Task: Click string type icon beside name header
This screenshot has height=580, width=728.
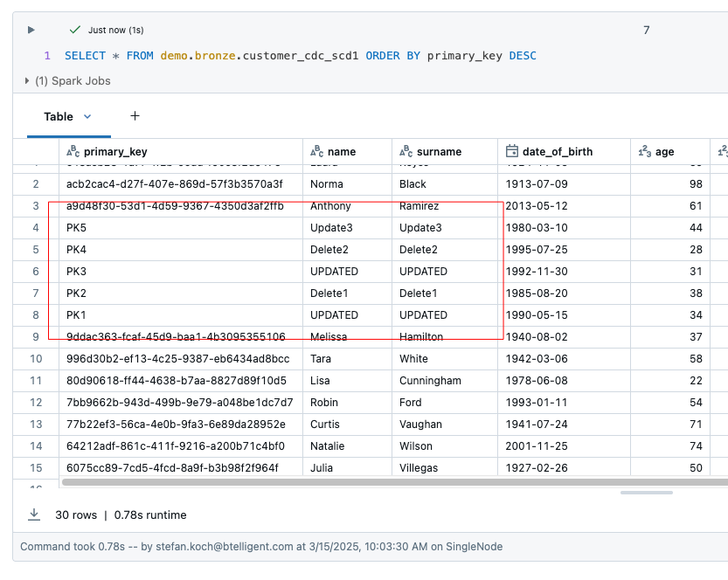Action: click(317, 151)
